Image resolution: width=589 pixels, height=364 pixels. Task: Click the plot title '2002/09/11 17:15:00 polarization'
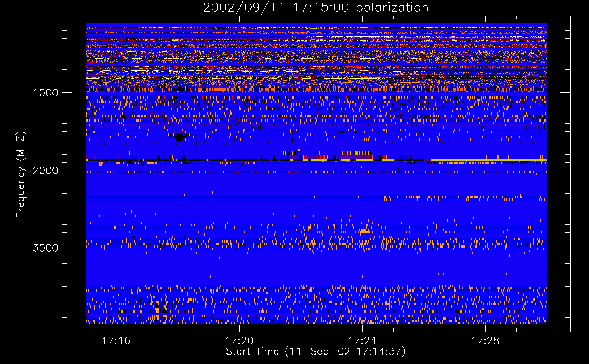pos(316,8)
